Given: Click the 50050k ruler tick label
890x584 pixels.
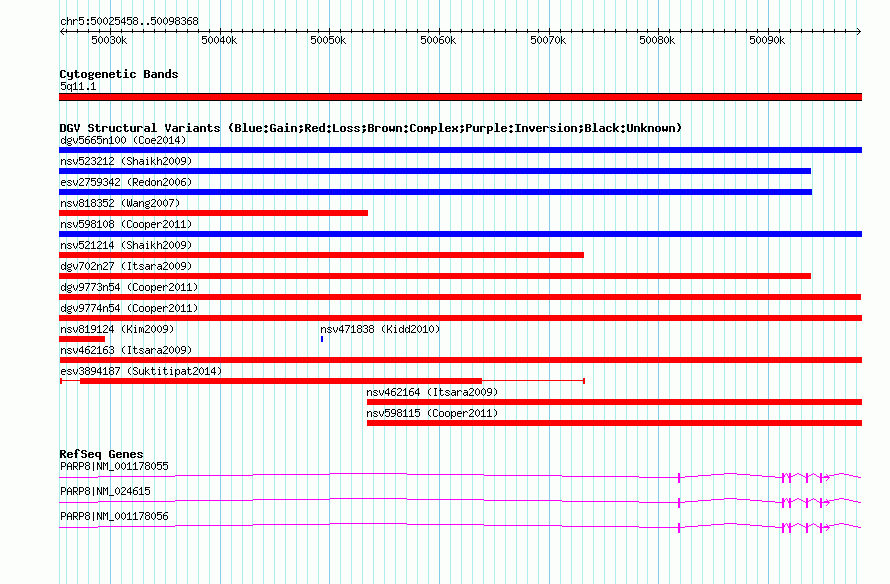Looking at the screenshot, I should [x=328, y=41].
